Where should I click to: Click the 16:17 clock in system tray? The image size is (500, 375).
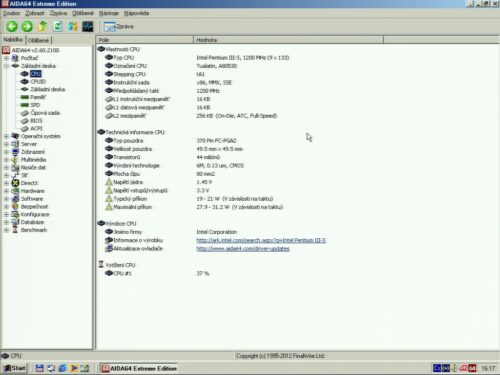click(x=488, y=368)
